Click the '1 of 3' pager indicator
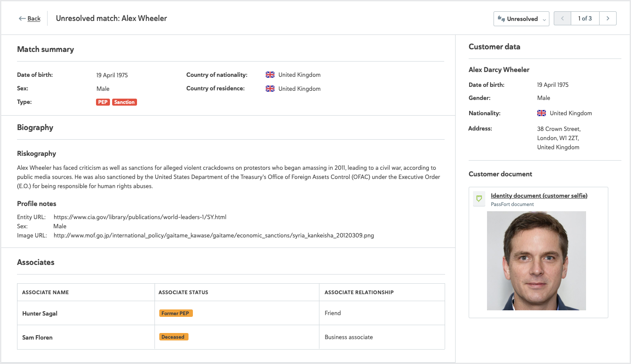The image size is (631, 364). 585,18
